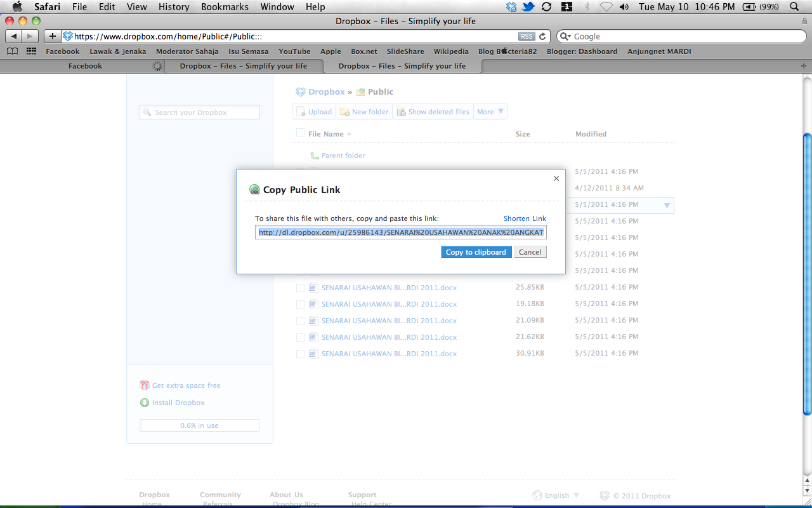812x508 pixels.
Task: Click the Dropbox favicon in address bar
Action: [68, 36]
